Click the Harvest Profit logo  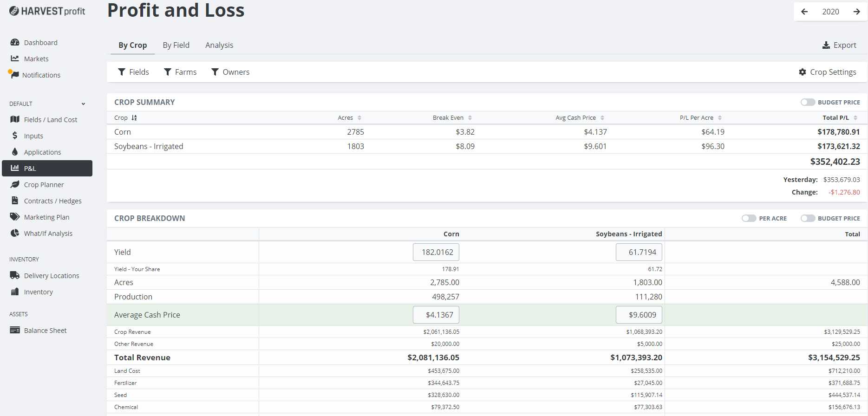(x=47, y=11)
